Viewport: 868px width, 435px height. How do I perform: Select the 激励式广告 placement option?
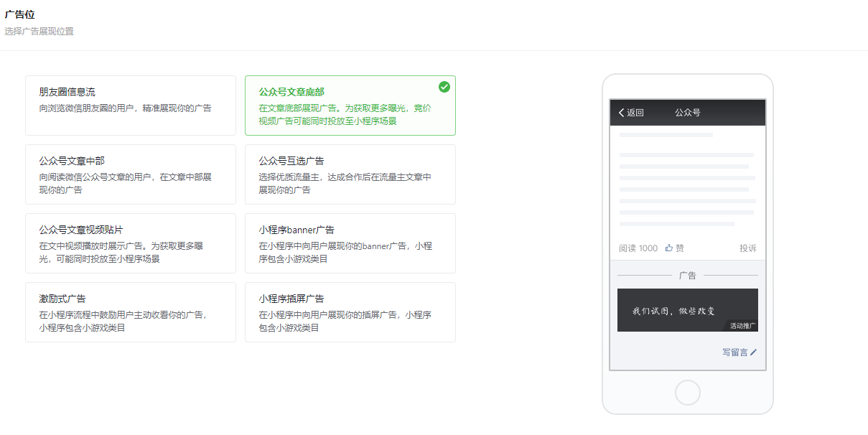click(130, 312)
